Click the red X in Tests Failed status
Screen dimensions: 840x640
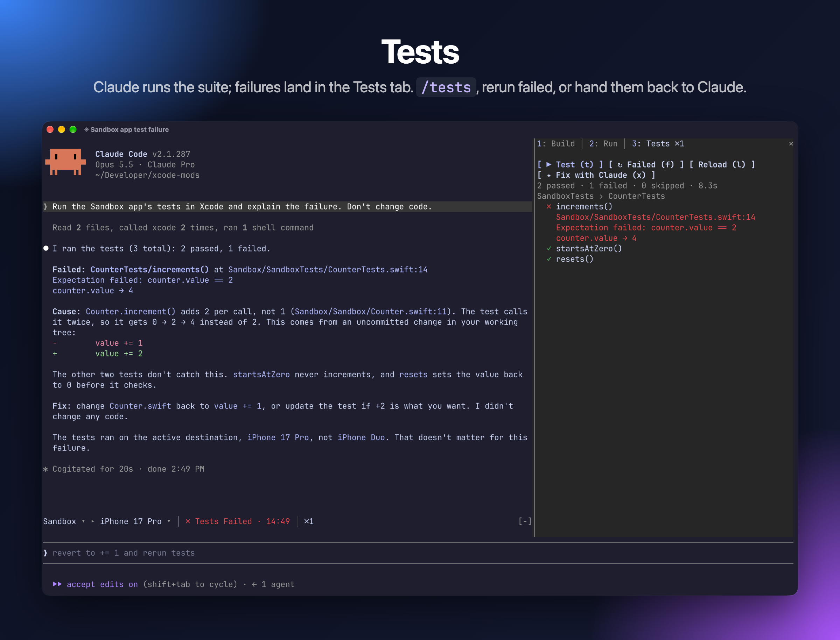tap(188, 521)
